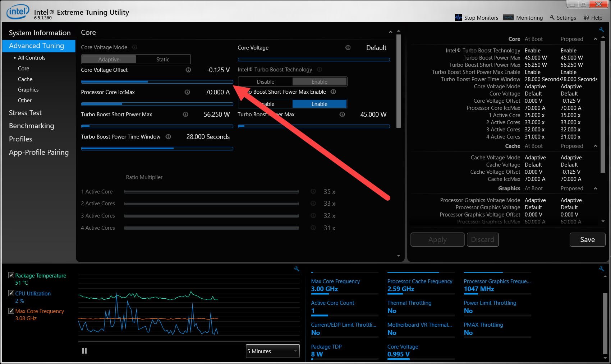Screen dimensions: 611x364
Task: Show info for Core Voltage Mode
Action: 134,47
